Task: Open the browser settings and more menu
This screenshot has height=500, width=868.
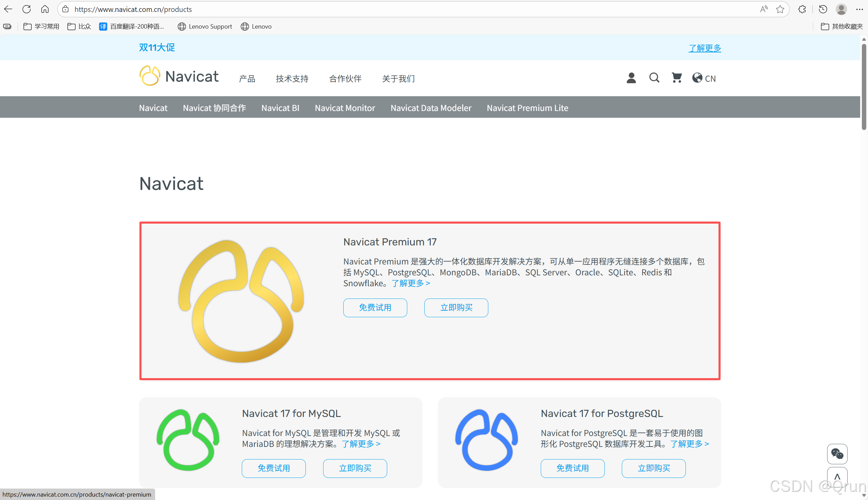Action: pos(859,9)
